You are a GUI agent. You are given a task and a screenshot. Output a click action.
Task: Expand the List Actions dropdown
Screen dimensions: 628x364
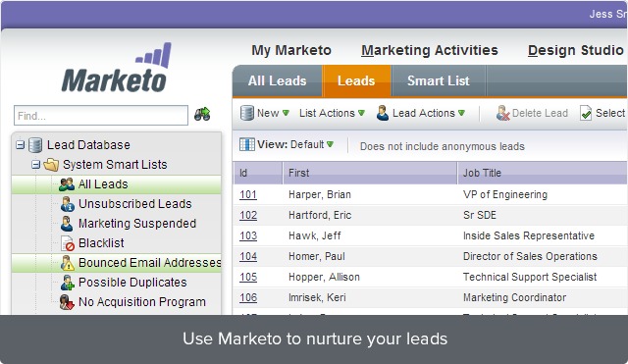332,113
